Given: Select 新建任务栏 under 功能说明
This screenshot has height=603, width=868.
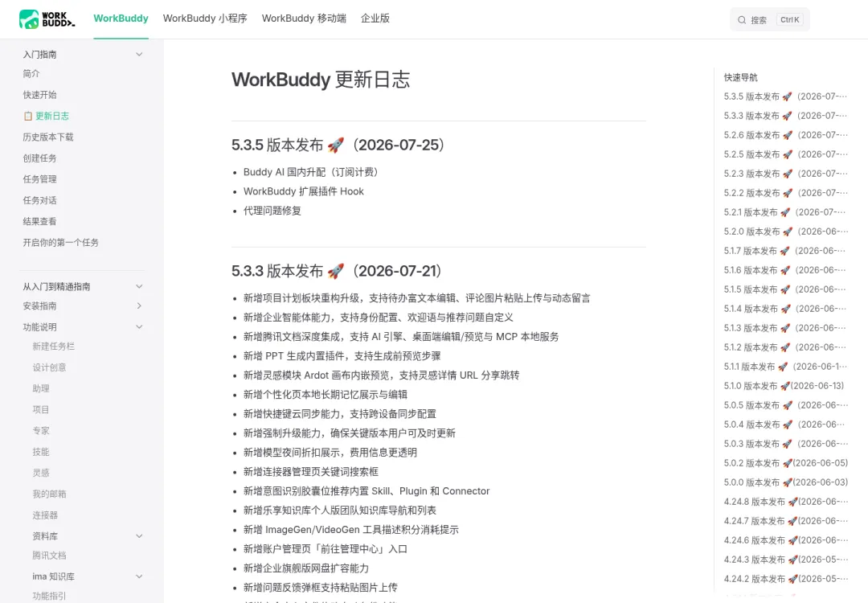Looking at the screenshot, I should tap(54, 346).
